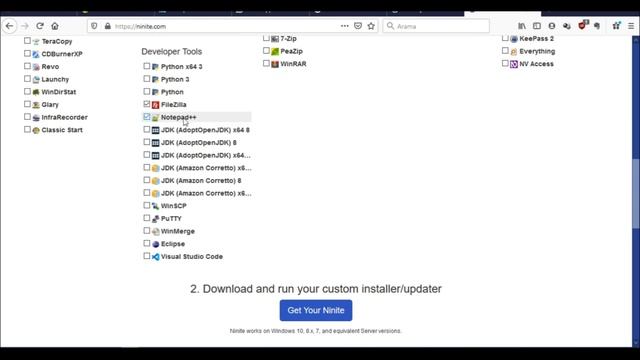Tick the Eclipse checkbox
Image resolution: width=640 pixels, height=360 pixels.
tap(147, 243)
